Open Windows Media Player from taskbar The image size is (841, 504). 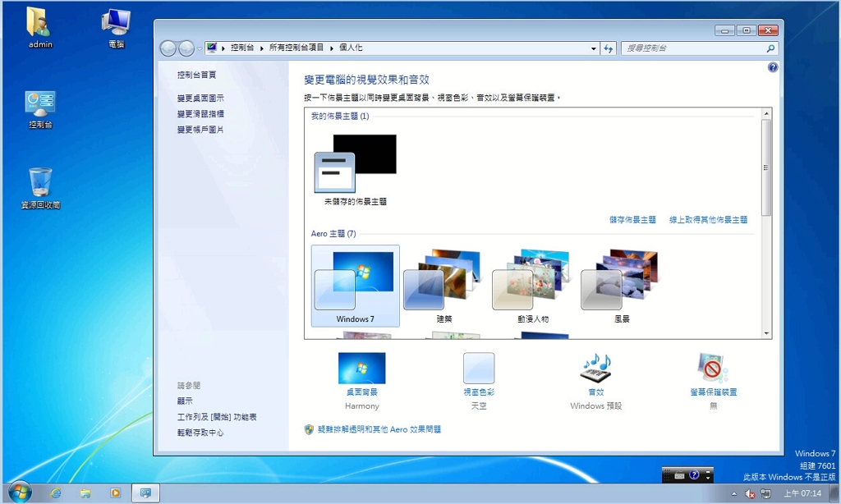pyautogui.click(x=115, y=493)
